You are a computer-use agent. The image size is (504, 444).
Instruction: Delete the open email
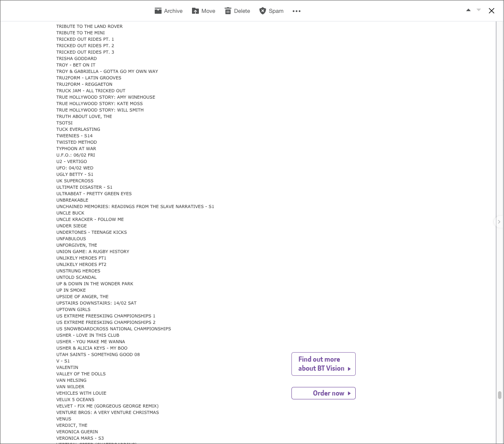click(x=237, y=11)
